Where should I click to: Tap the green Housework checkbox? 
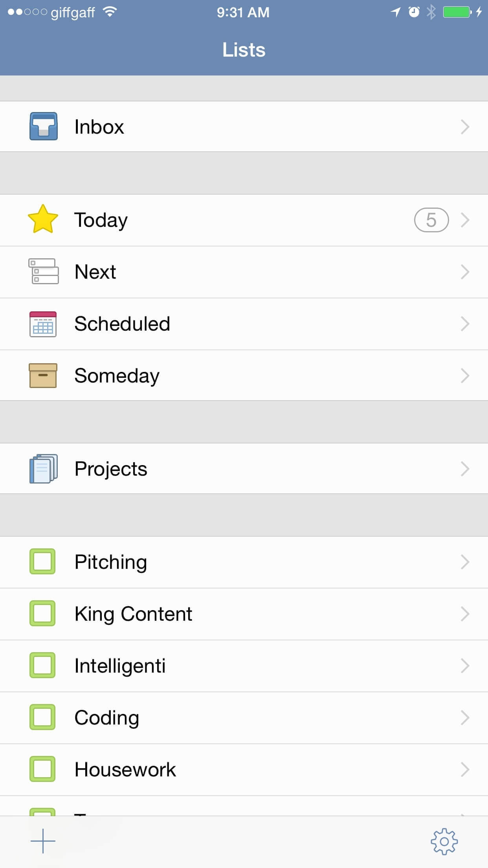(x=42, y=769)
